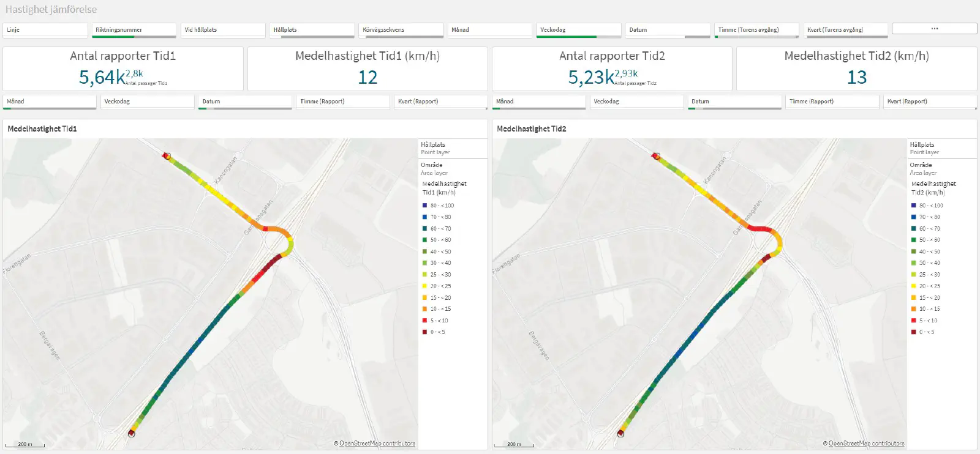Viewport: 980px width, 454px height.
Task: Select the 50-<60 legend square in Tid2 legend
Action: point(914,240)
